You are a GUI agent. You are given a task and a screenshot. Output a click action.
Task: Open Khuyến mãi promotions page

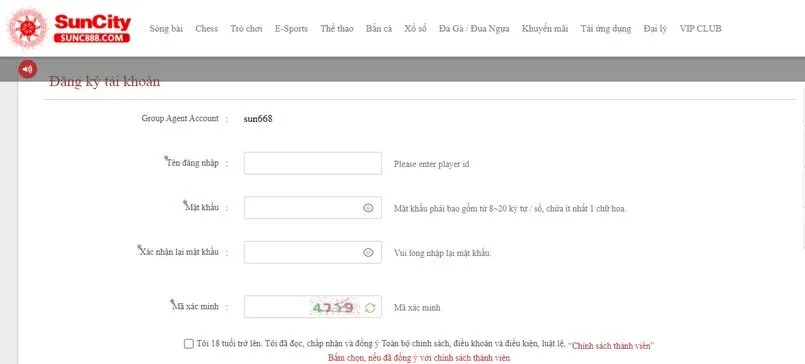click(545, 29)
